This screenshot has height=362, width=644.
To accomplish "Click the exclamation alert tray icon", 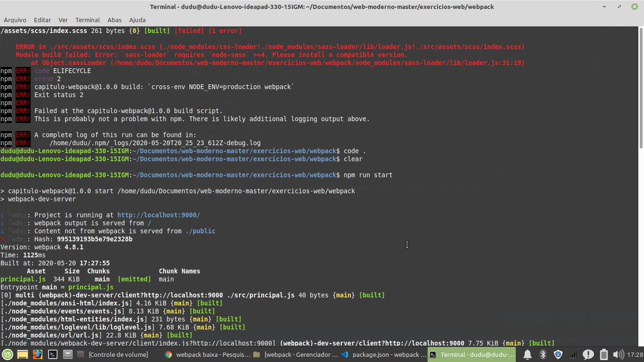I will coord(588,354).
